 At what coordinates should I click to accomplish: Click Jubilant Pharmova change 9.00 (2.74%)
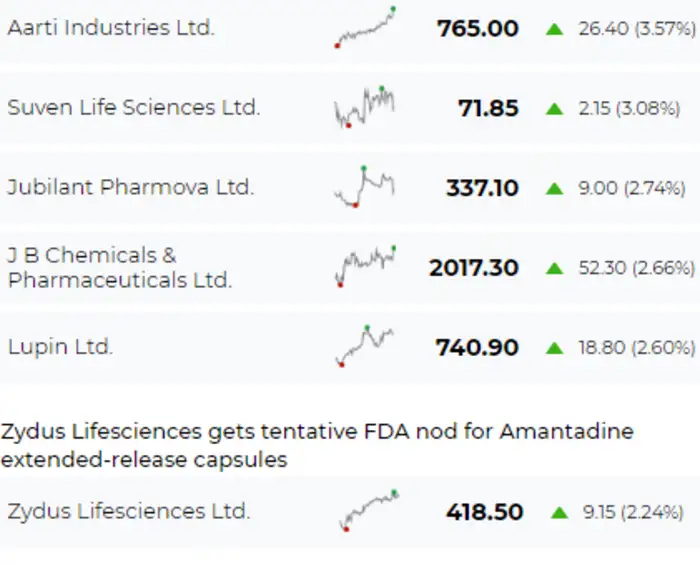[632, 188]
